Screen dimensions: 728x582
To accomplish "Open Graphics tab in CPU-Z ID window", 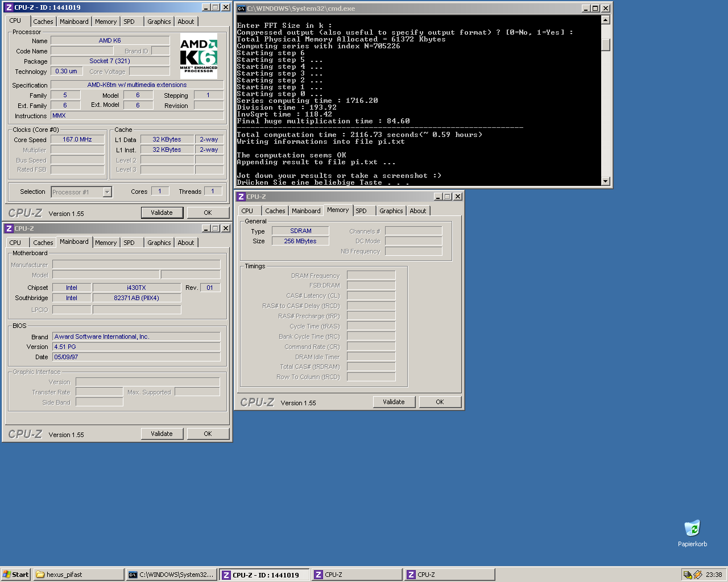I will point(159,22).
